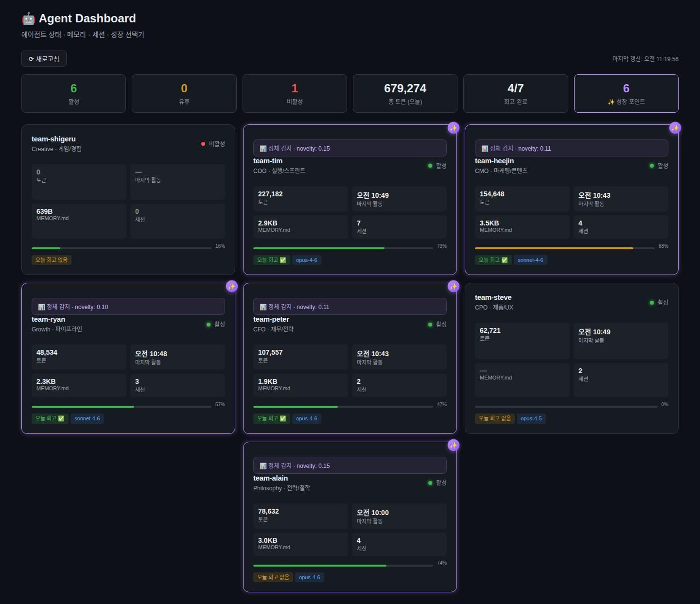This screenshot has width=700, height=604.
Task: Click the 오늘 회고 없음 tag on team-shigeru
Action: point(52,260)
